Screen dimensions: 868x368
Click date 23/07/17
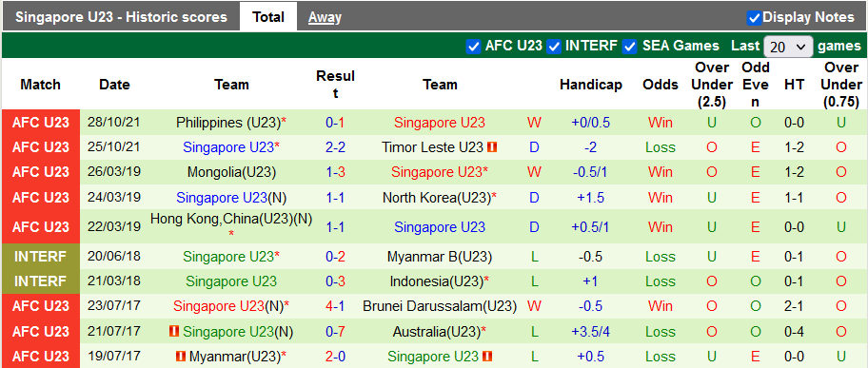point(113,306)
